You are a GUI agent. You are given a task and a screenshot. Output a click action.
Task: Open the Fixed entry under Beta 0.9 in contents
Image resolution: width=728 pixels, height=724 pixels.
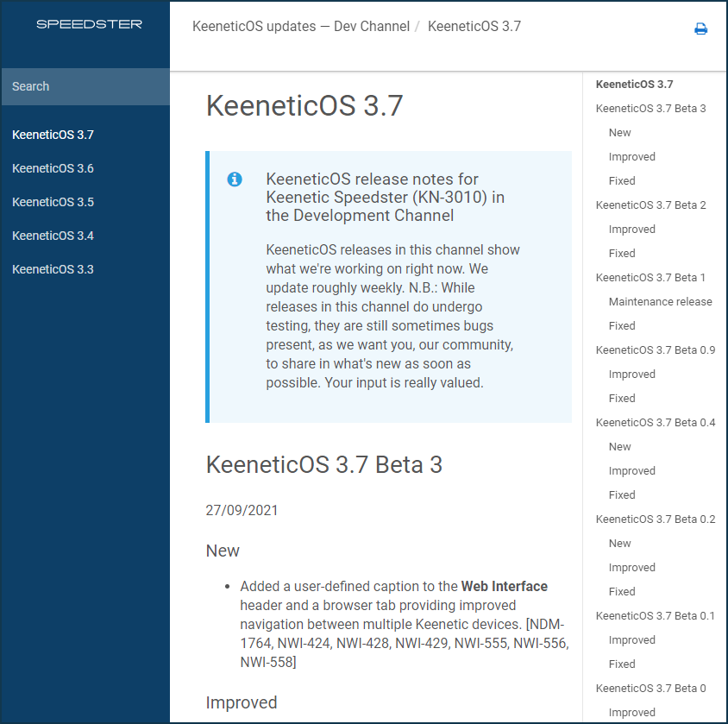(x=622, y=398)
